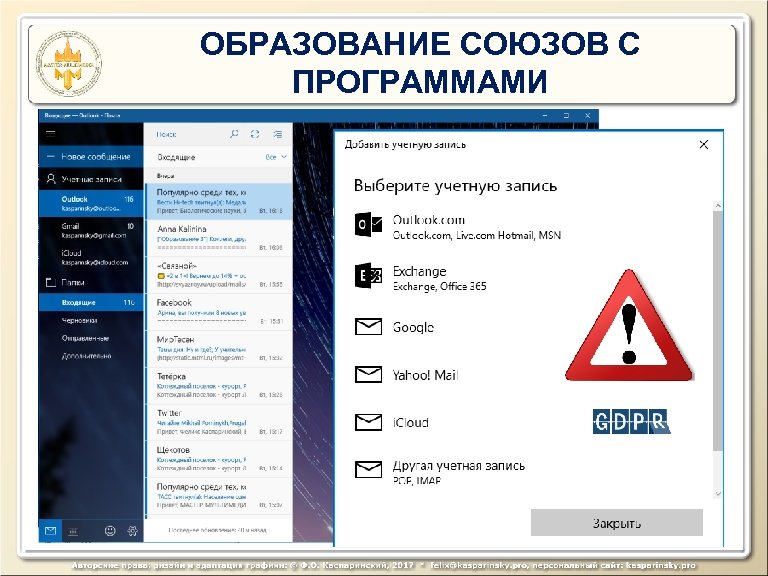Sync the mailbox with refresh icon
Viewport: 768px width, 576px height.
point(255,134)
